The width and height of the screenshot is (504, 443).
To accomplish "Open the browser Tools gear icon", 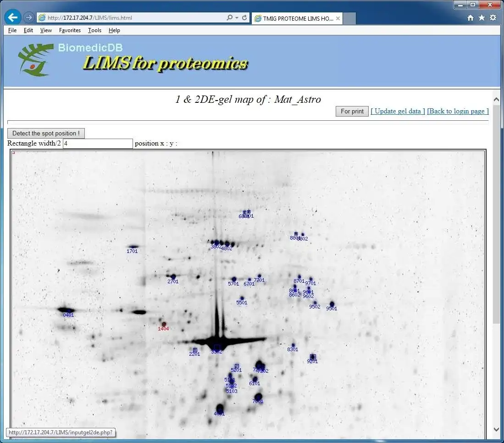I will point(493,18).
